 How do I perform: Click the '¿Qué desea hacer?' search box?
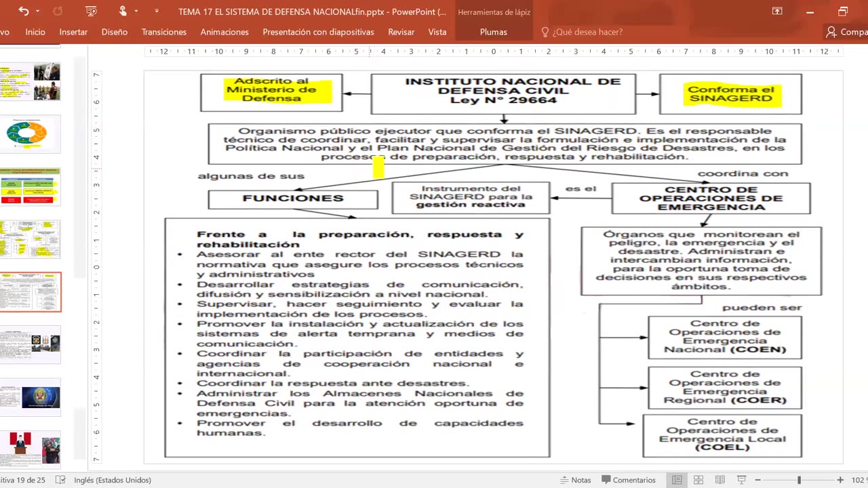[587, 32]
